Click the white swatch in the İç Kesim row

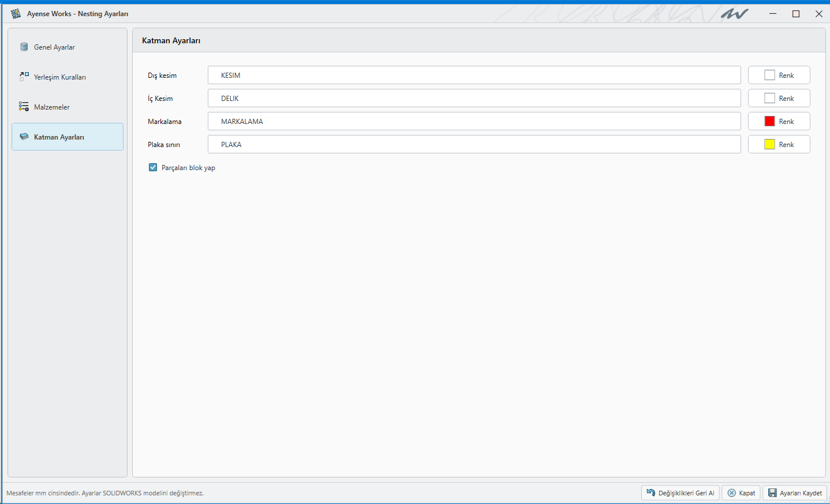click(769, 98)
